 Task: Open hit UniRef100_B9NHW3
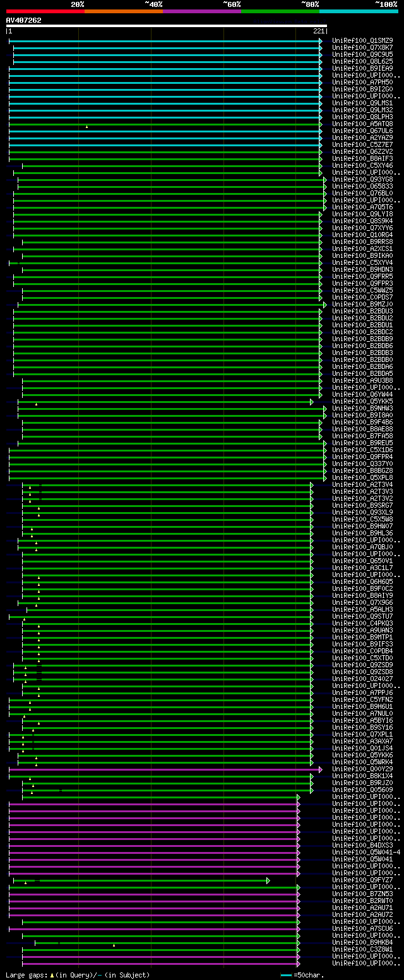tap(363, 409)
